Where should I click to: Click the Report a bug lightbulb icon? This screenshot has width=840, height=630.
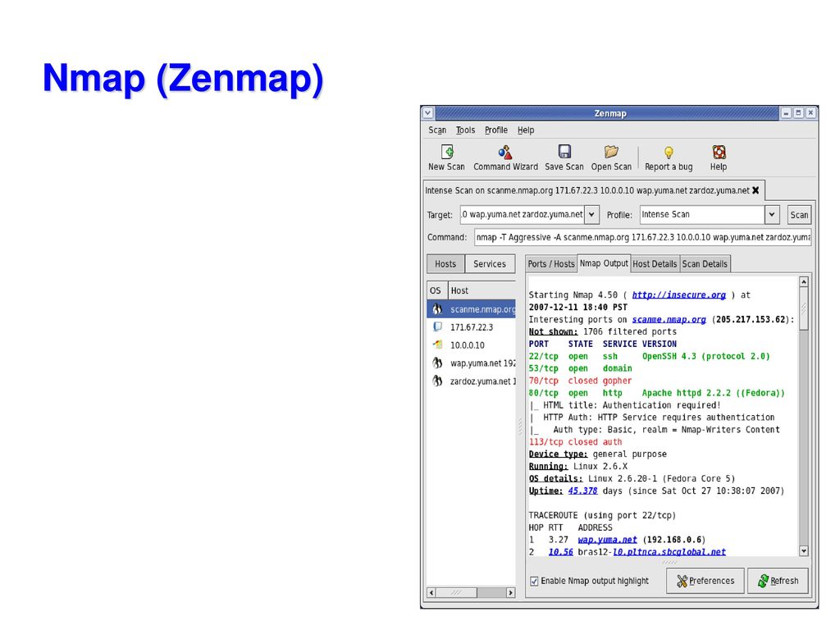tap(669, 153)
